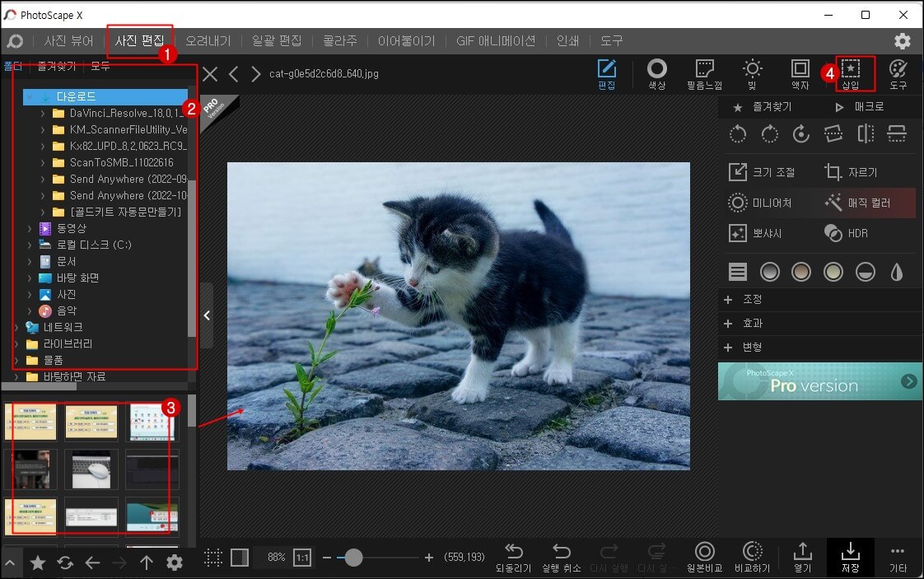
Task: Select the 음악 folder
Action: 66,311
